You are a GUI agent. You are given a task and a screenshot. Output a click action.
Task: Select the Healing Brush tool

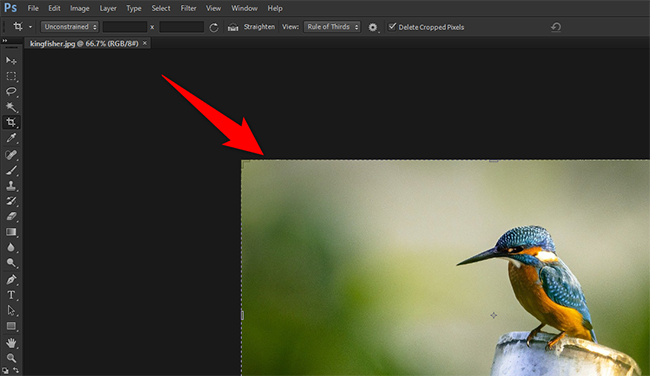pos(11,155)
